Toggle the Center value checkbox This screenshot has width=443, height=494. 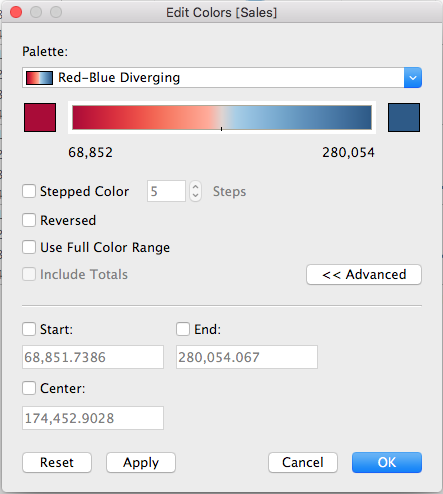(29, 388)
